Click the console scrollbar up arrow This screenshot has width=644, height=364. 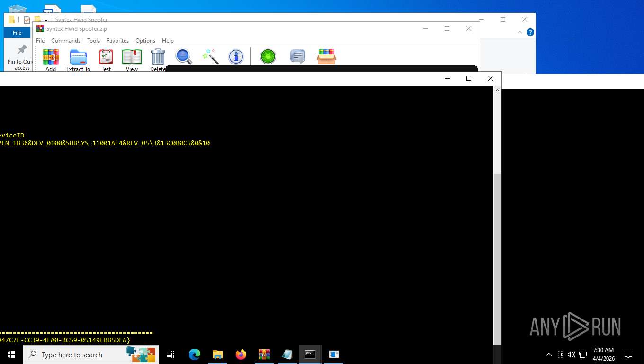coord(497,90)
